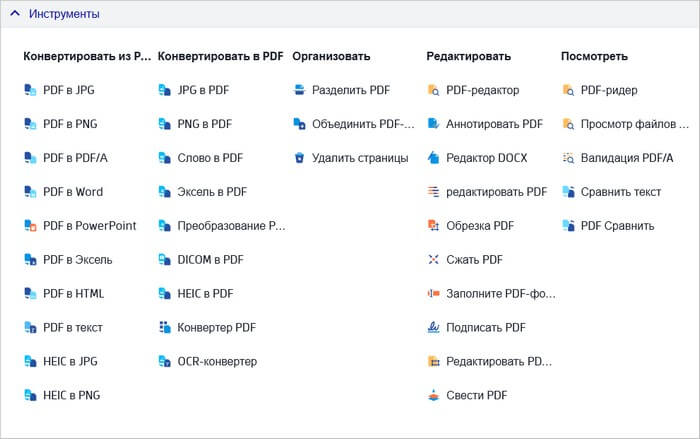Click the PDF в Word icon
This screenshot has height=439, width=700.
[x=30, y=192]
